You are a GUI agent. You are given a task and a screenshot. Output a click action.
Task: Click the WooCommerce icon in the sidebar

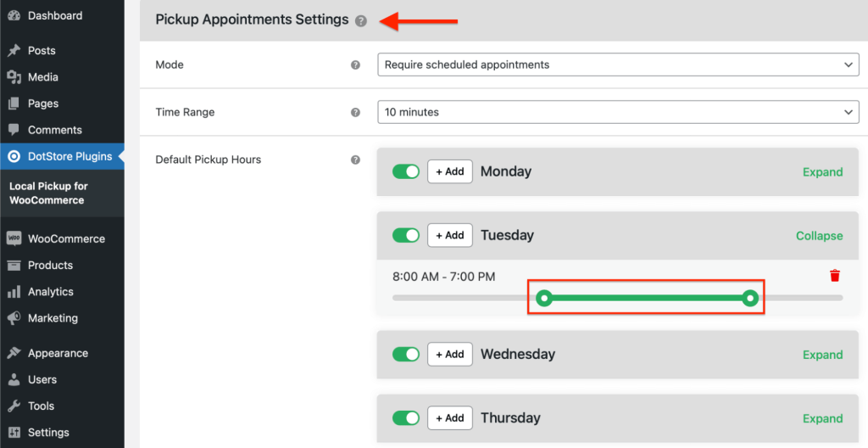click(x=14, y=238)
